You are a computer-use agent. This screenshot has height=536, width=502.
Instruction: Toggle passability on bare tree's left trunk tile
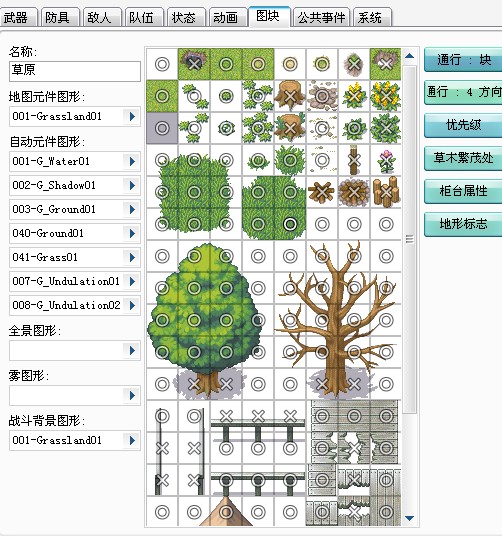[322, 384]
